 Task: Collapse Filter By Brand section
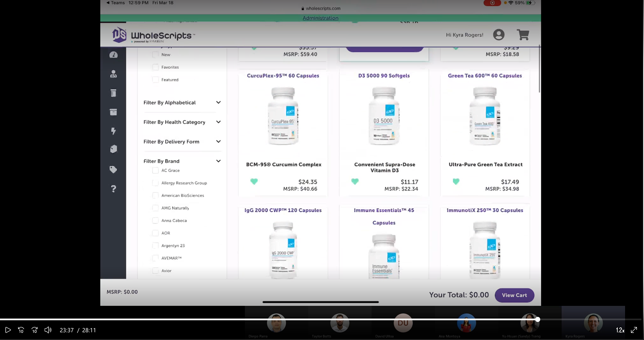click(182, 161)
